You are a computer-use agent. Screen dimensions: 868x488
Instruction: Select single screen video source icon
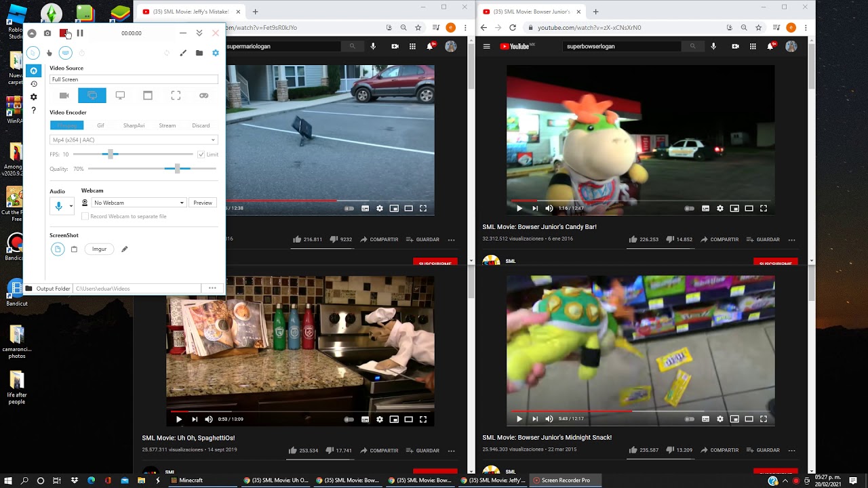click(120, 96)
